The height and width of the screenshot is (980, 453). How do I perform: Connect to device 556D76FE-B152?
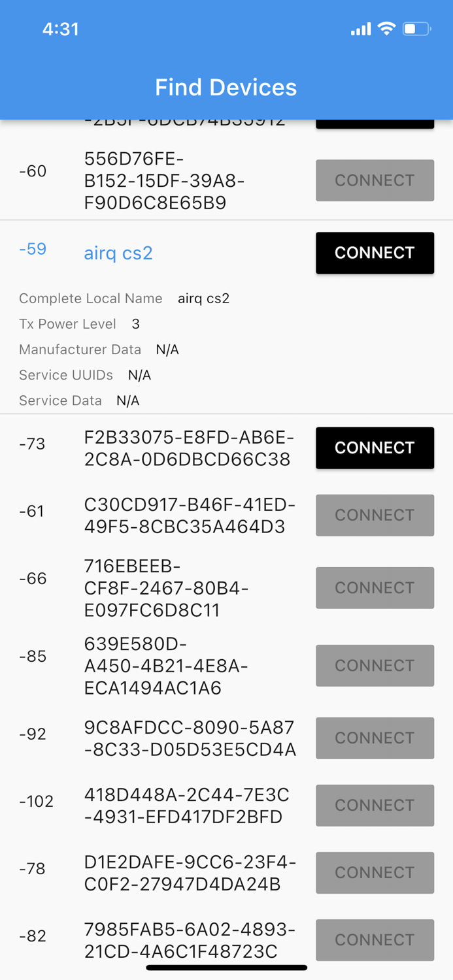tap(375, 180)
